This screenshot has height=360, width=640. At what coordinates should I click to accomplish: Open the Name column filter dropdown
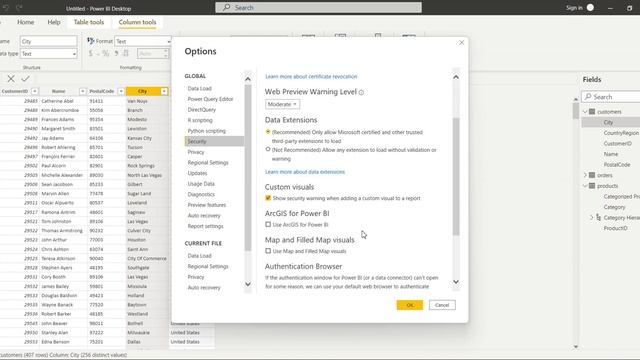coord(82,91)
